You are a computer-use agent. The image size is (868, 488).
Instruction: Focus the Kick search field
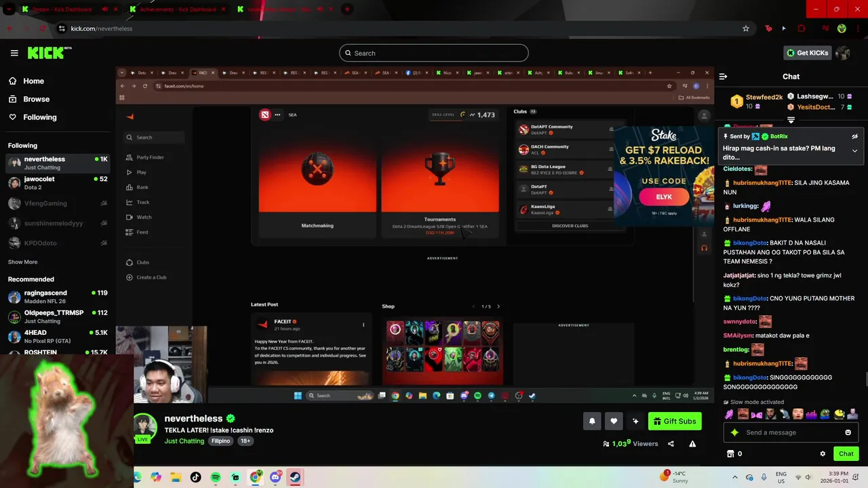tap(434, 53)
